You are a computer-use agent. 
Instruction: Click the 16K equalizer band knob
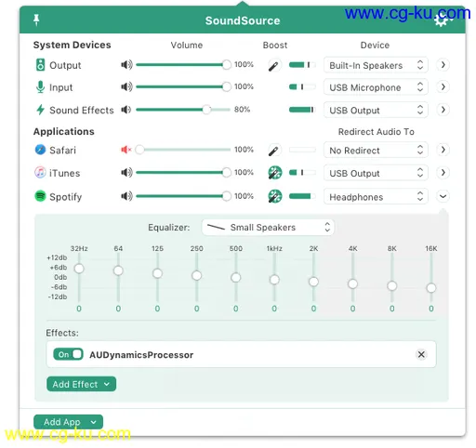point(431,288)
